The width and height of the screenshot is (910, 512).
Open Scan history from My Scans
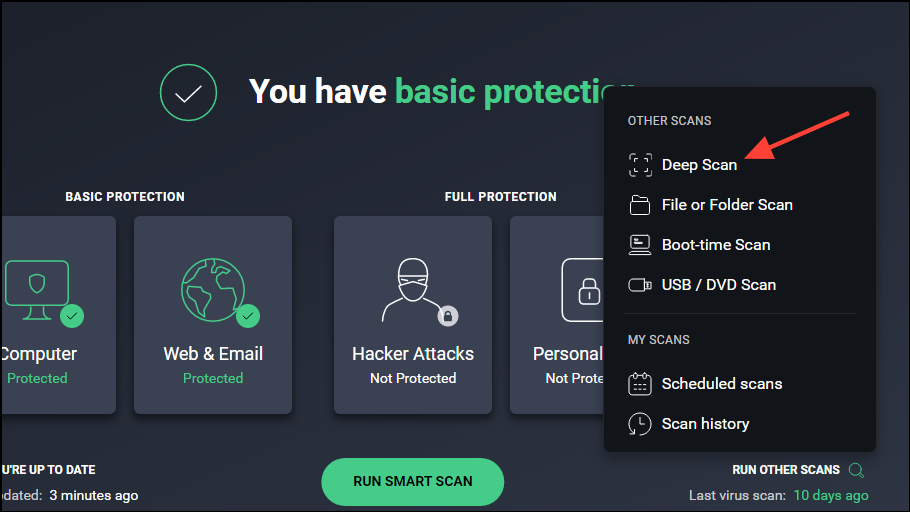click(705, 424)
